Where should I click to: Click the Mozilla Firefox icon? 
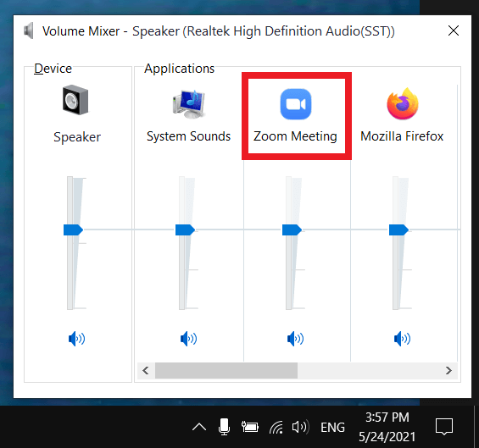pyautogui.click(x=403, y=104)
